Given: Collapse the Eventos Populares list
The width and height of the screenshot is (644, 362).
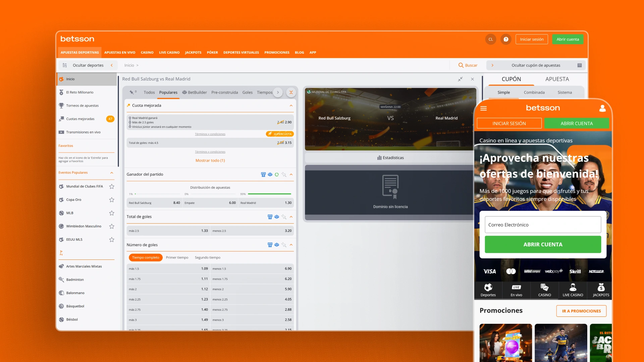Looking at the screenshot, I should click(112, 173).
